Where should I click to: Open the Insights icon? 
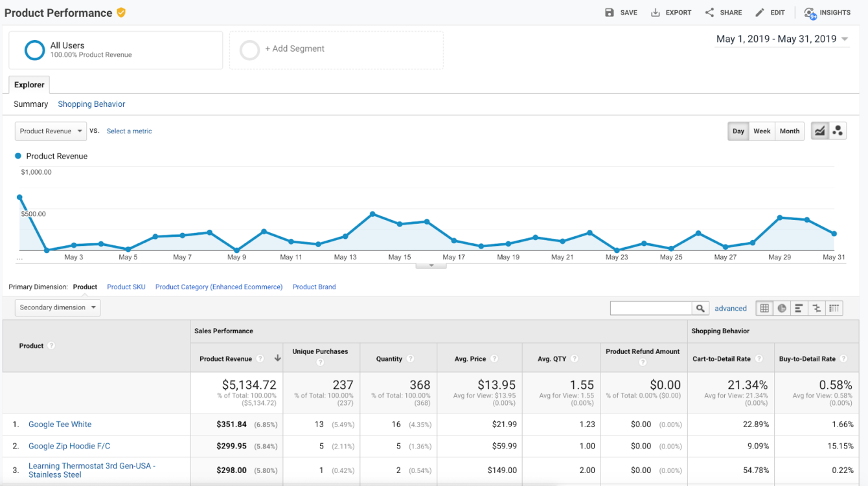(810, 13)
